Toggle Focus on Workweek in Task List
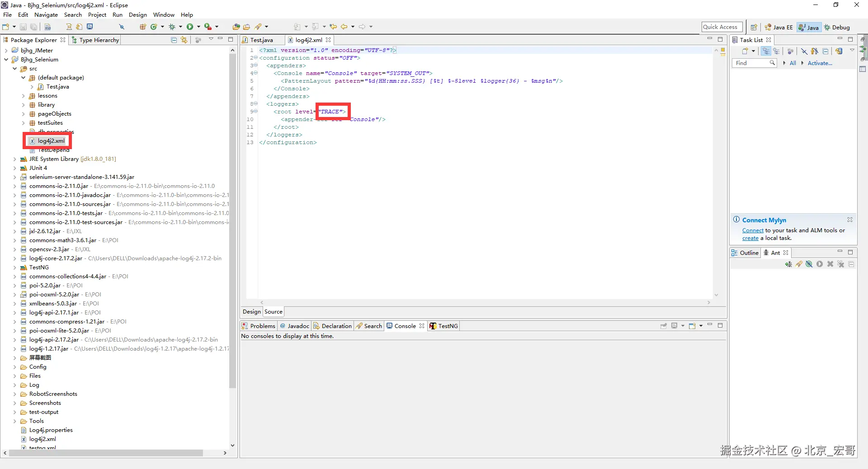The image size is (868, 469). (790, 52)
